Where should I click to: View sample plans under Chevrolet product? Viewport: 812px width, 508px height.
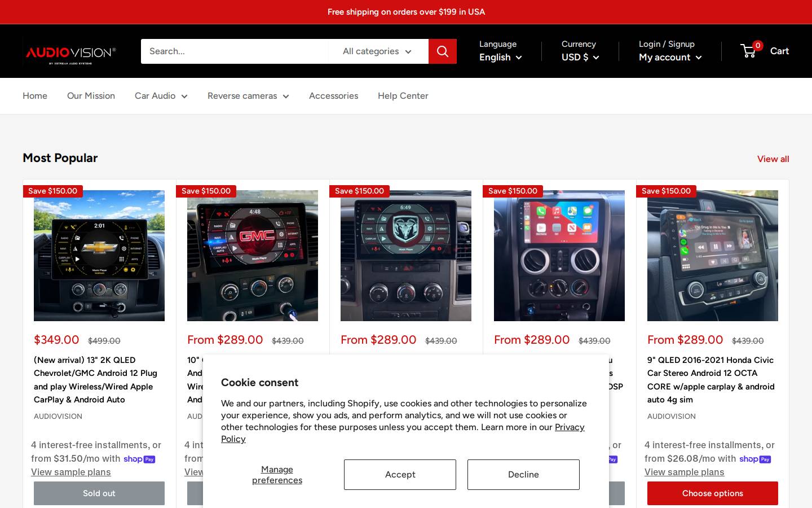coord(71,472)
